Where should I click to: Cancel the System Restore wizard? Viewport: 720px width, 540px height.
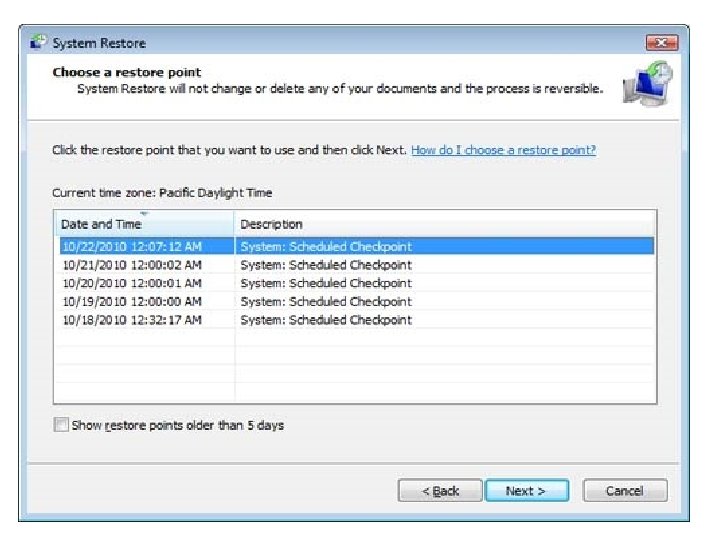pyautogui.click(x=624, y=491)
